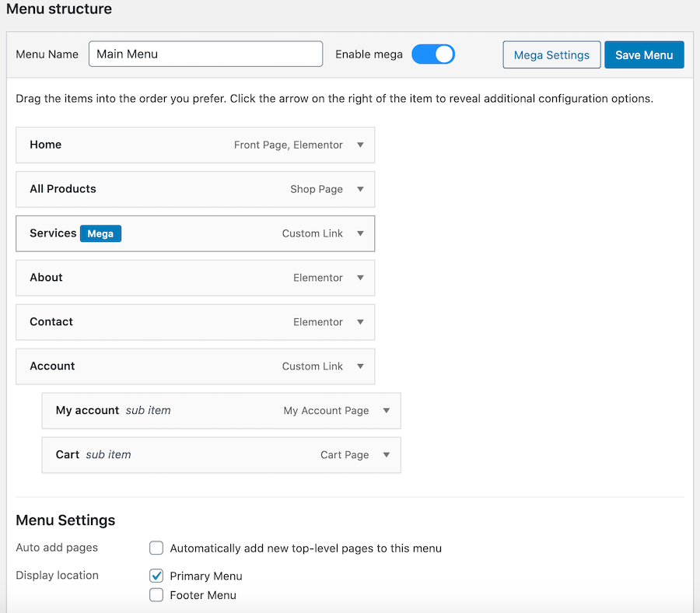Select the All Products menu item
Image resolution: width=700 pixels, height=613 pixels.
156,189
